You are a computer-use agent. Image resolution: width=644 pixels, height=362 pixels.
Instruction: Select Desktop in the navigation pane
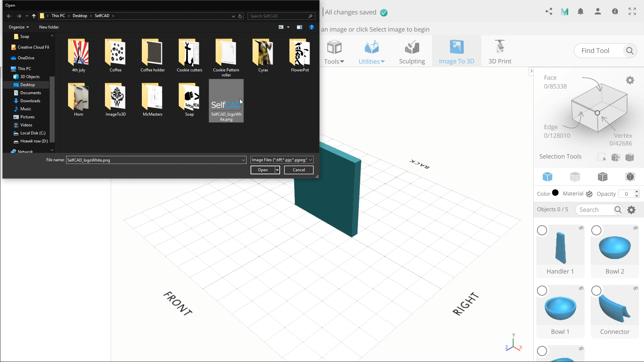click(x=28, y=85)
